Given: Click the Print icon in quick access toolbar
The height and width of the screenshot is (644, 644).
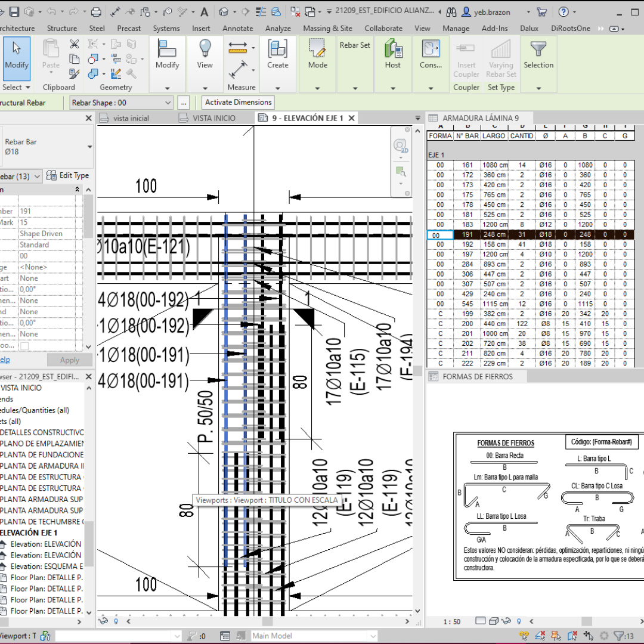Looking at the screenshot, I should [x=96, y=11].
